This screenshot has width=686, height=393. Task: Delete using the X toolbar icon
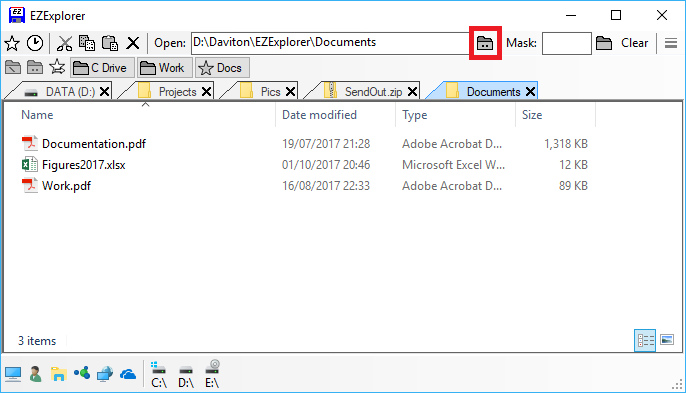[x=133, y=43]
